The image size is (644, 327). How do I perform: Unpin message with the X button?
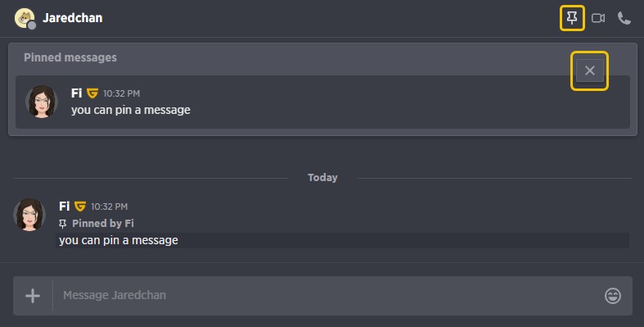(x=590, y=70)
